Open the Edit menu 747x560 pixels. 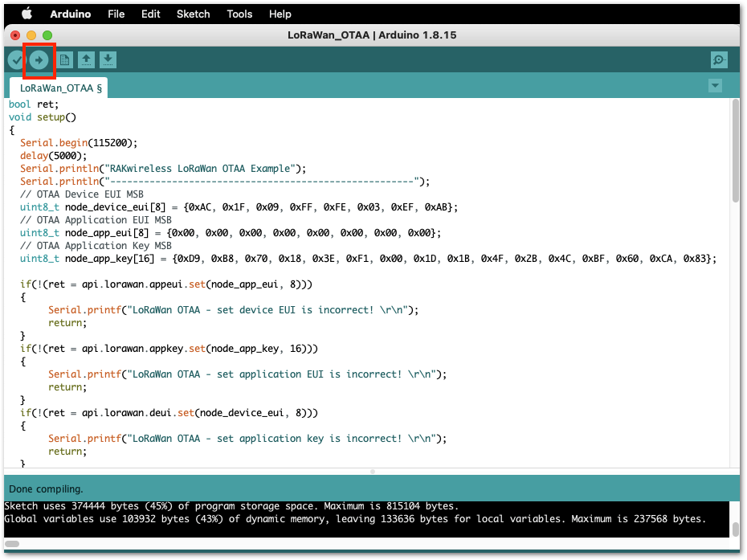pyautogui.click(x=150, y=14)
